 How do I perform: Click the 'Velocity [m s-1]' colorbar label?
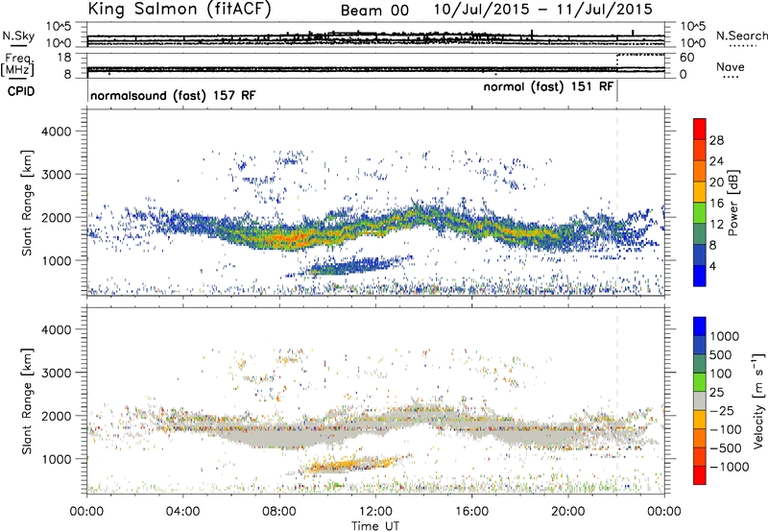click(x=758, y=400)
